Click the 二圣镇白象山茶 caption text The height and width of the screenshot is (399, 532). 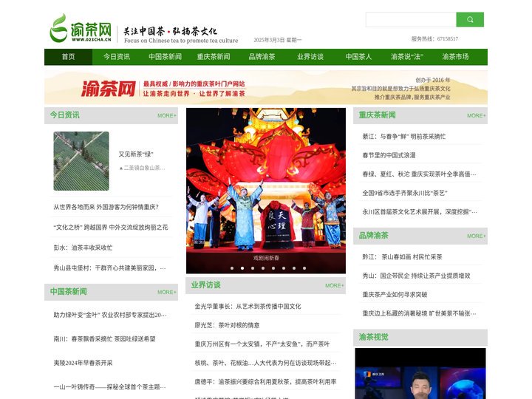point(142,168)
